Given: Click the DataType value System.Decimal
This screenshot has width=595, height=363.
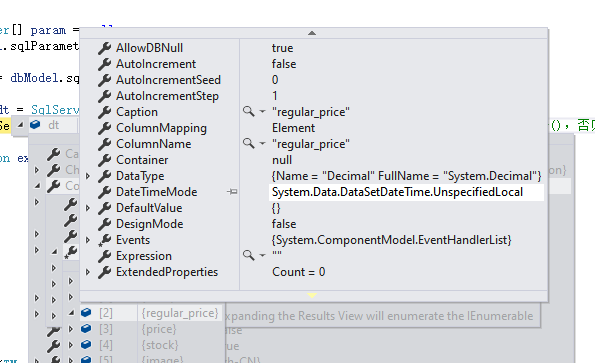Looking at the screenshot, I should pyautogui.click(x=406, y=176).
